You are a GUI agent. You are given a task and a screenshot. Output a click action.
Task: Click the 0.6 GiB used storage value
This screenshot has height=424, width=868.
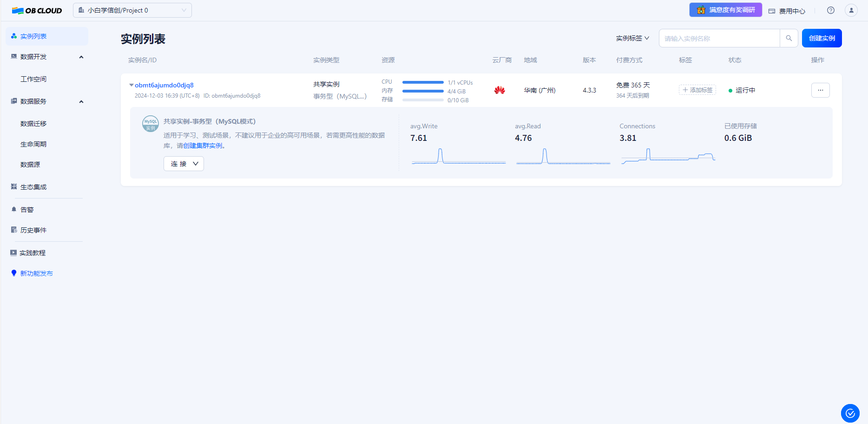tap(738, 138)
